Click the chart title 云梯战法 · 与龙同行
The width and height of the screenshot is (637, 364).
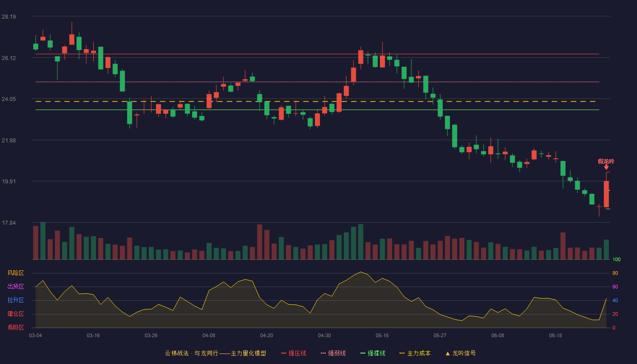coord(191,353)
